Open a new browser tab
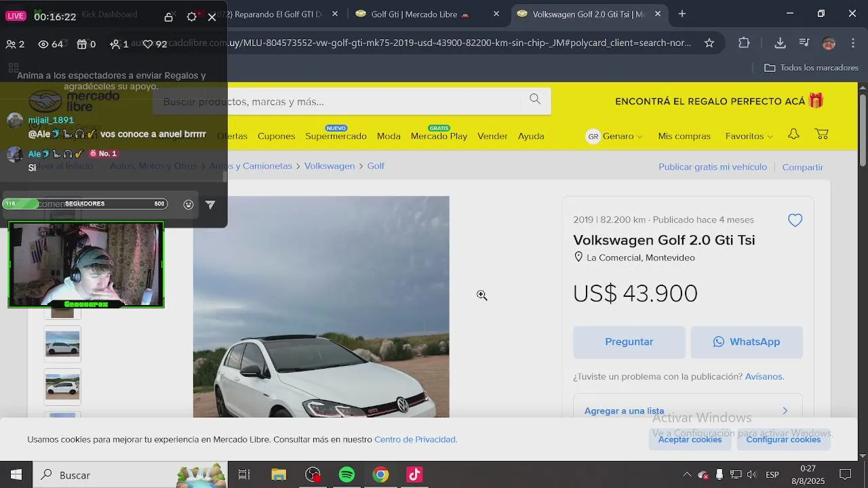The width and height of the screenshot is (868, 488). point(682,14)
